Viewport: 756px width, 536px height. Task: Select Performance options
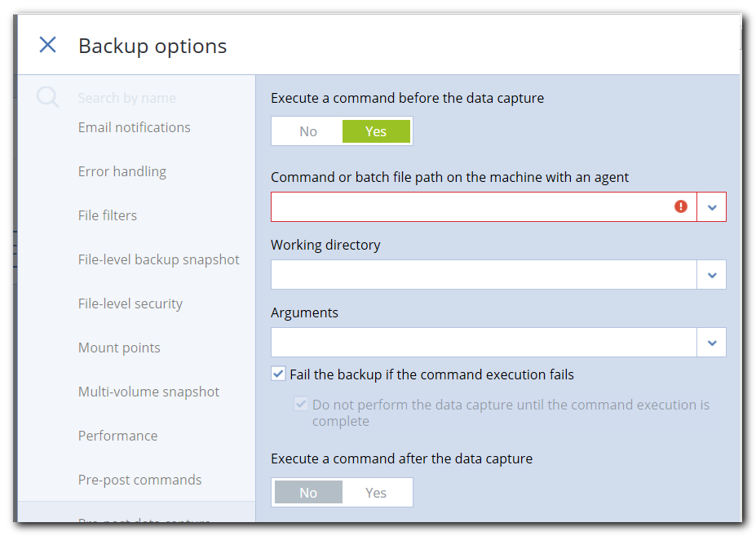pyautogui.click(x=117, y=436)
